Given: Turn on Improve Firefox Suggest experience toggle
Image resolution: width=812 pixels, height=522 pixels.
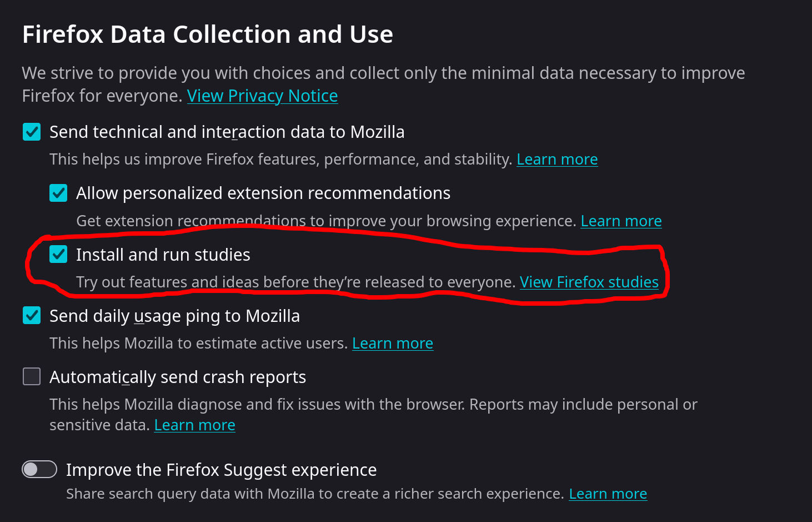Looking at the screenshot, I should 39,469.
